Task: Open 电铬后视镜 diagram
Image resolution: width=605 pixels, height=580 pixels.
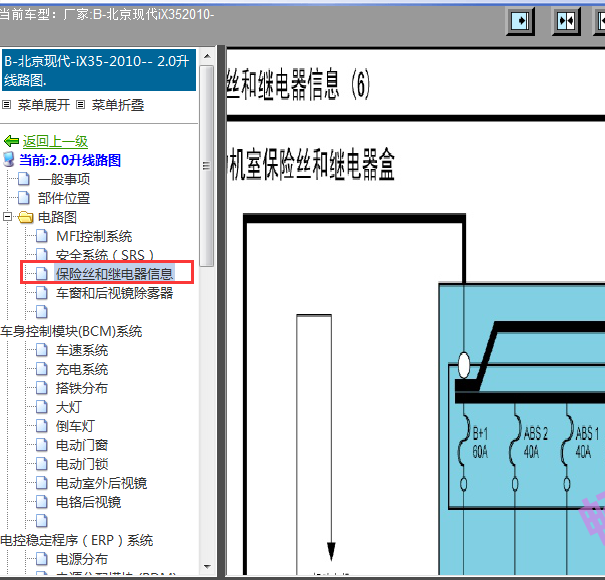Action: 88,502
